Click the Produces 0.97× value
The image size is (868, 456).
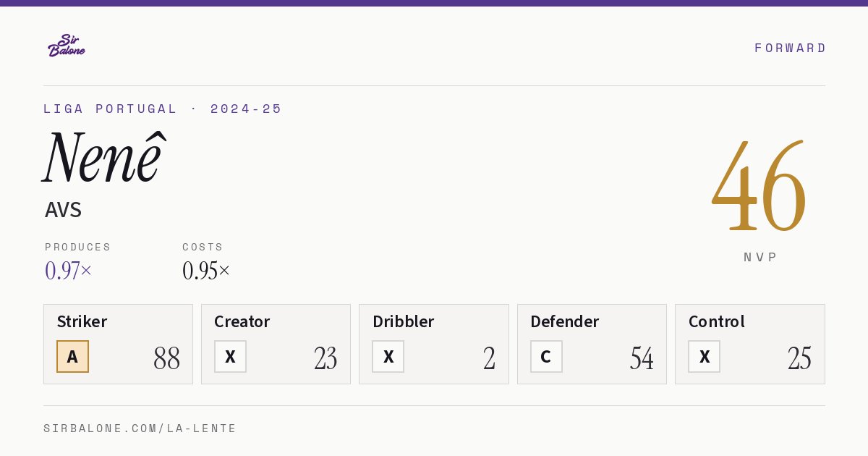click(68, 271)
